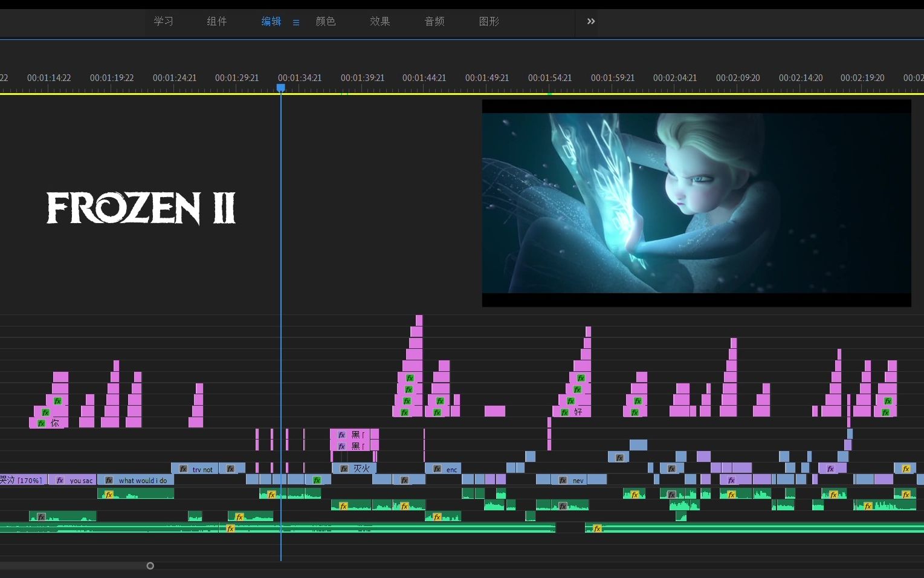Select the 哭泣 [170%] clip
Viewport: 924px width, 578px height.
[x=23, y=480]
